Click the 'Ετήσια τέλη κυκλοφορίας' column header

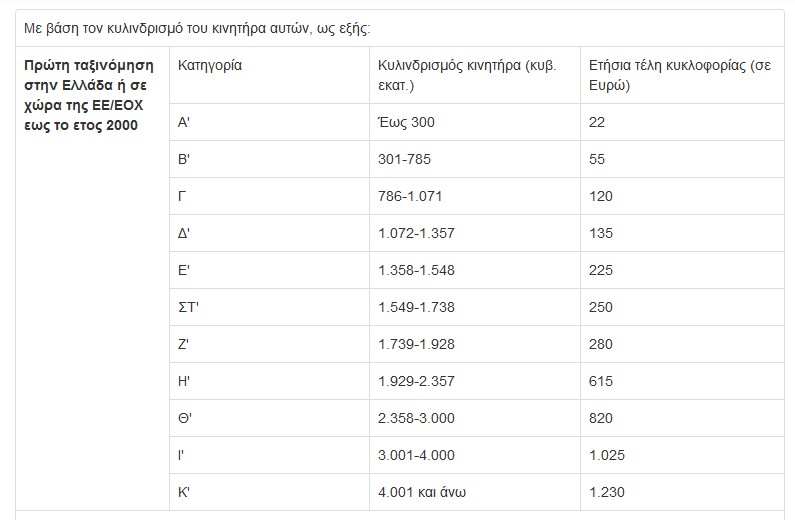(679, 75)
